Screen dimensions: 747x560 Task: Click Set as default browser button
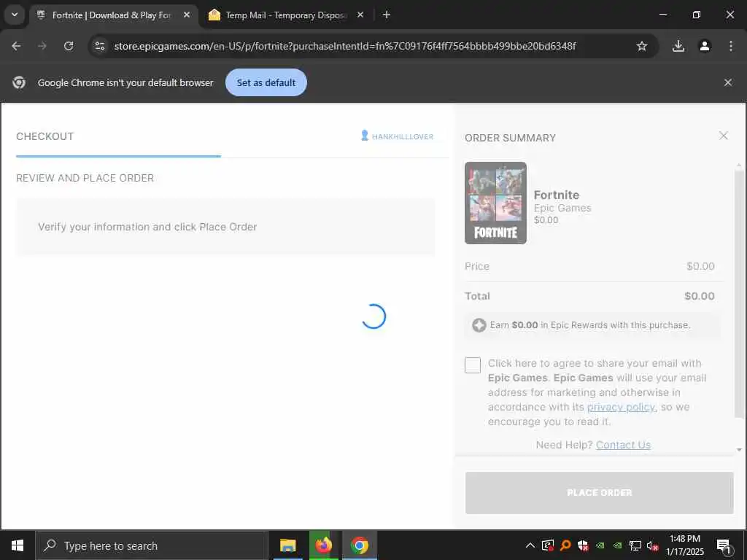click(266, 83)
